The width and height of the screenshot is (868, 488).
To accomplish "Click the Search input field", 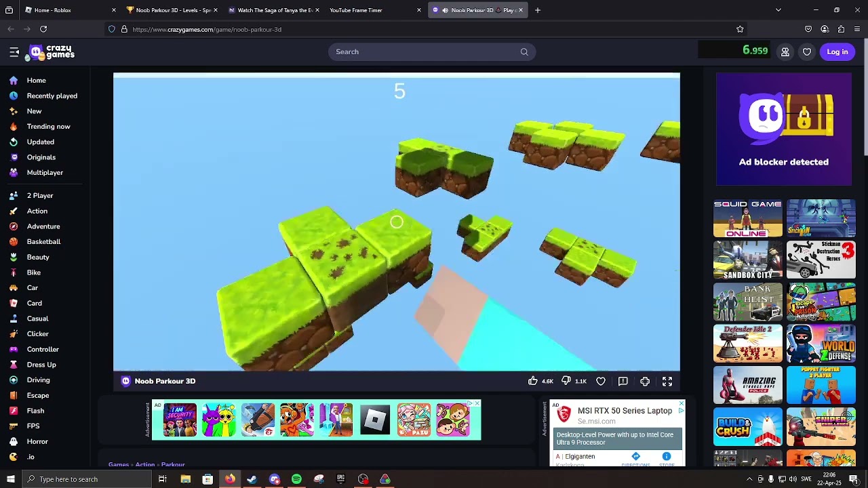I will pyautogui.click(x=432, y=52).
